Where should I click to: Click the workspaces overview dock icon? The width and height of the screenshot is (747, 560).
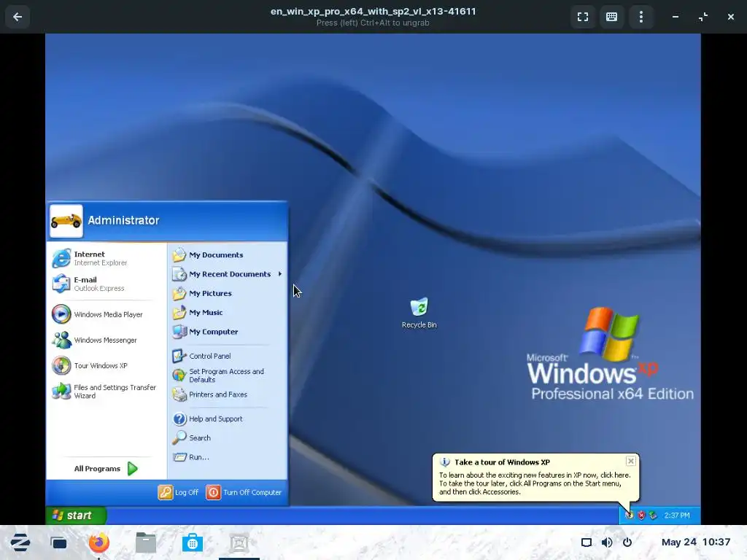pos(58,542)
